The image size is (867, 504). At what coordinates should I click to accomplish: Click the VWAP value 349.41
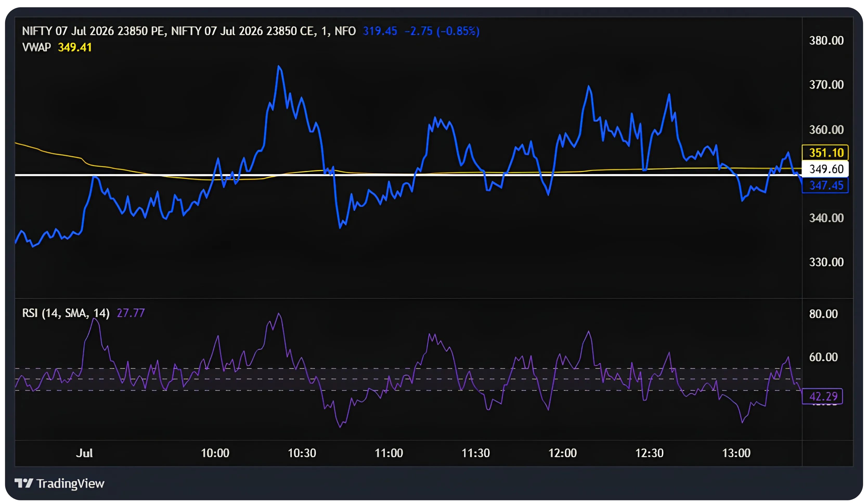(x=75, y=47)
